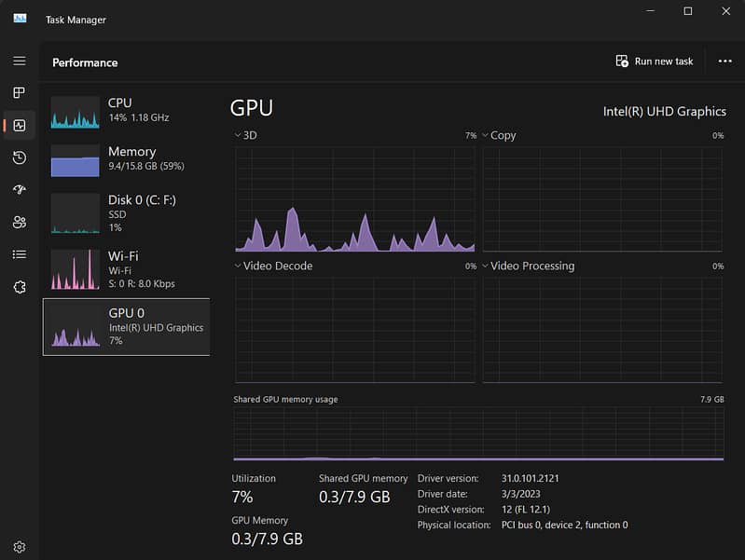Image resolution: width=745 pixels, height=560 pixels.
Task: Change the Video Processing graph engine
Action: pyautogui.click(x=487, y=266)
